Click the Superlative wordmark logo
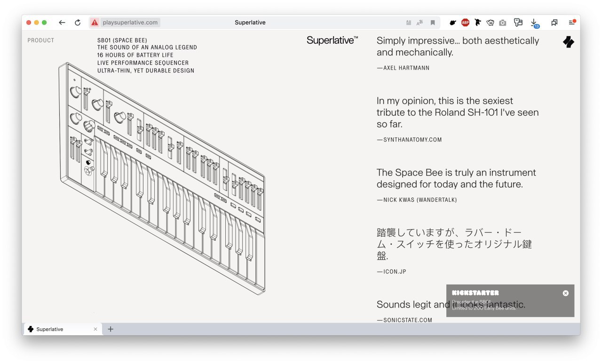The height and width of the screenshot is (364, 602). (332, 40)
